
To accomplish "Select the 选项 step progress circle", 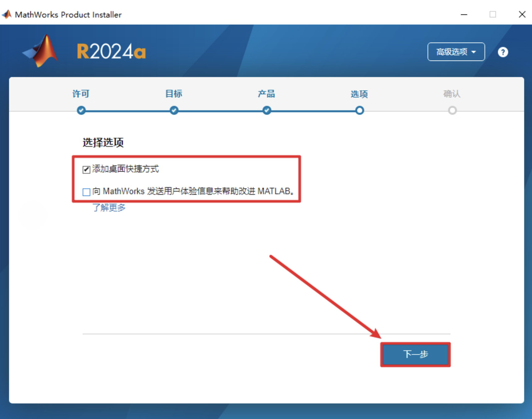I will pyautogui.click(x=359, y=110).
